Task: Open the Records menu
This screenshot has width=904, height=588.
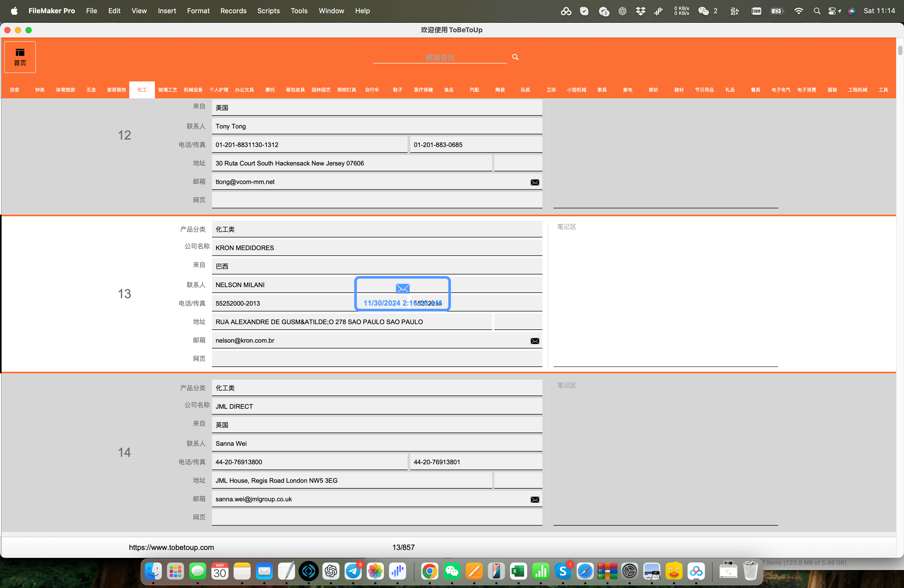Action: (x=233, y=11)
